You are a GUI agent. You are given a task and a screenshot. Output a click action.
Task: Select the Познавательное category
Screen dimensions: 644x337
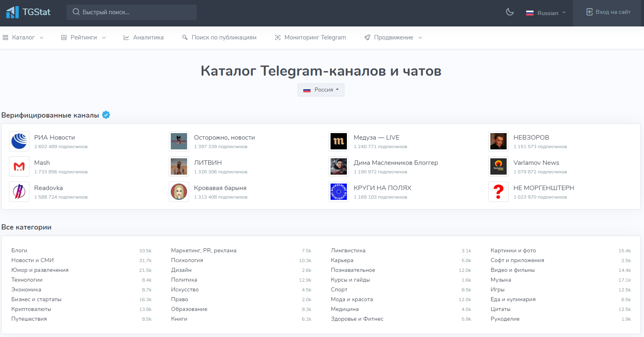[353, 270]
